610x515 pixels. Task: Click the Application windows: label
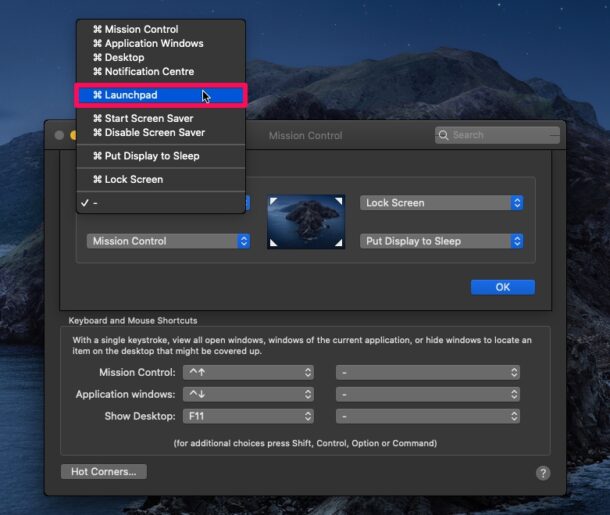(126, 394)
